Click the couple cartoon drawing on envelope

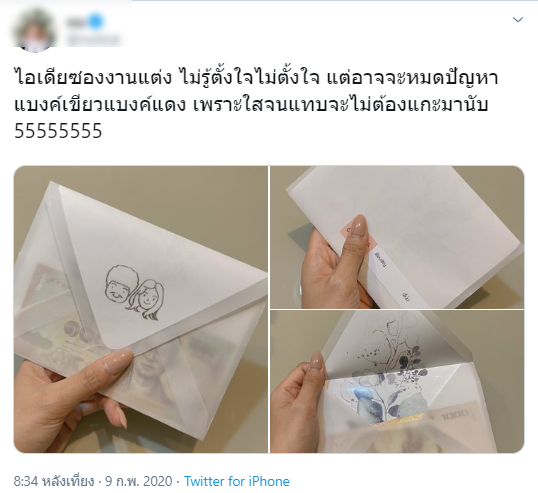[x=134, y=292]
